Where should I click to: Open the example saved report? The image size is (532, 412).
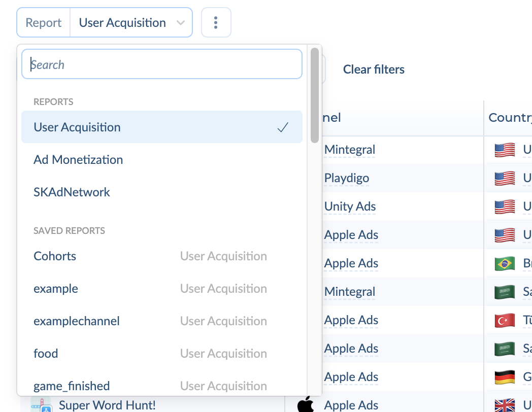162,289
